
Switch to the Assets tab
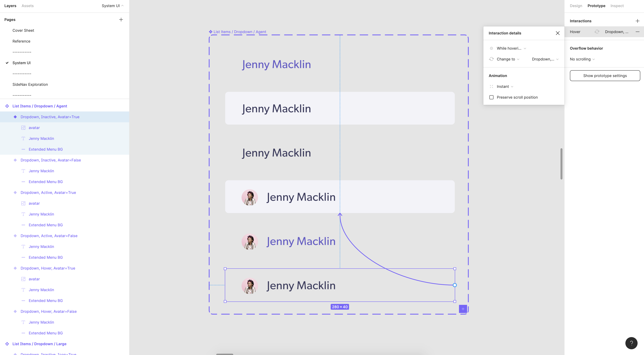coord(28,6)
